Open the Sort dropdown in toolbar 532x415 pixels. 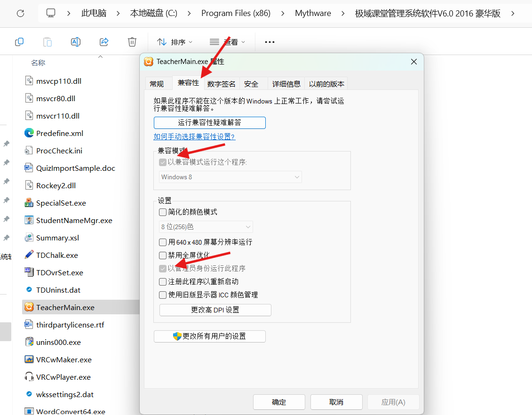tap(175, 42)
